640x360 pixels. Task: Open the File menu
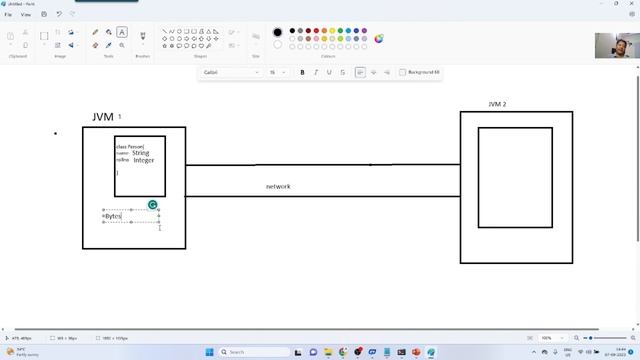pos(8,14)
